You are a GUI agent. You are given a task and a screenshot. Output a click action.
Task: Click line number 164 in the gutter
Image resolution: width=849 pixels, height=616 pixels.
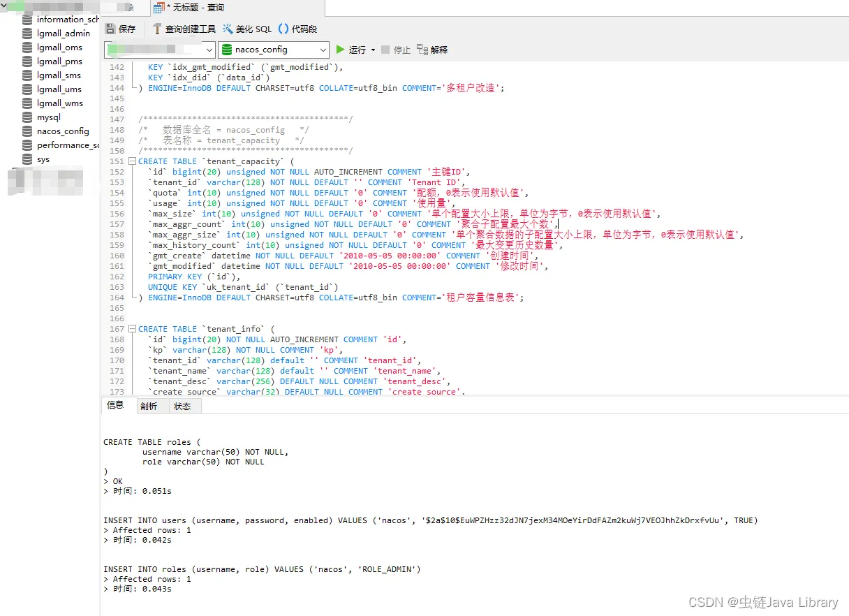click(x=117, y=298)
